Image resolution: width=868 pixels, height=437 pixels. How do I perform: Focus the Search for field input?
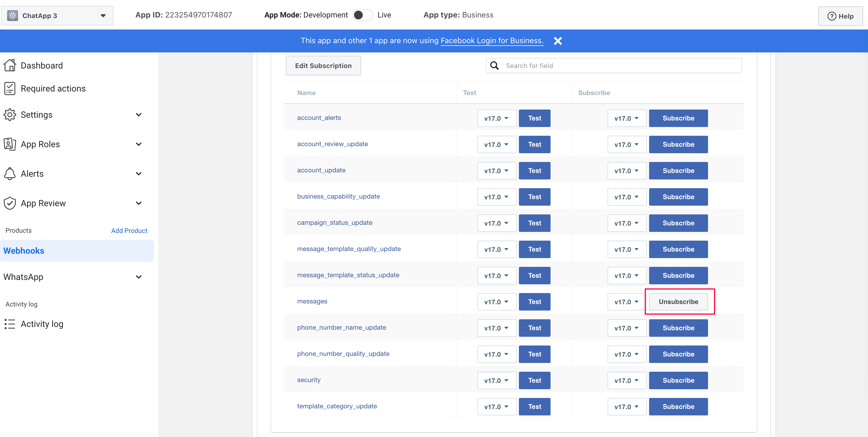tap(620, 66)
